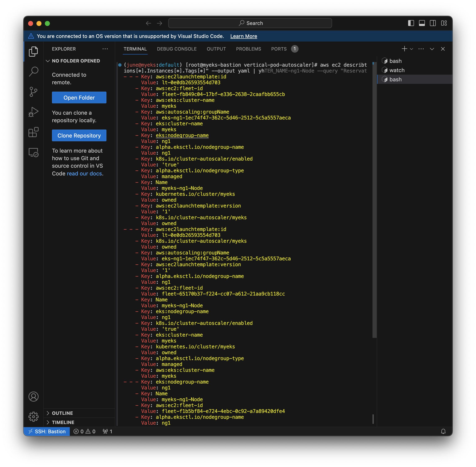
Task: Click the Learn More link in banner
Action: (244, 36)
